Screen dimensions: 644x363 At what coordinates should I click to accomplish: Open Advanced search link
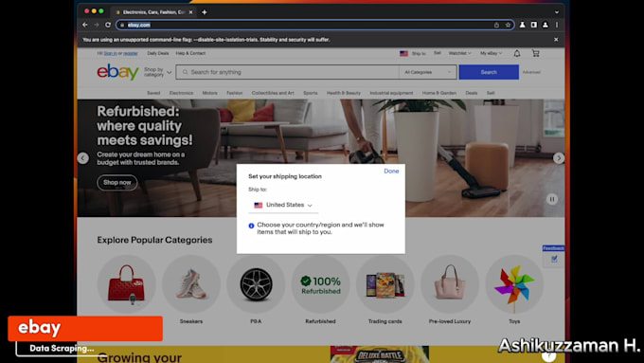coord(531,72)
